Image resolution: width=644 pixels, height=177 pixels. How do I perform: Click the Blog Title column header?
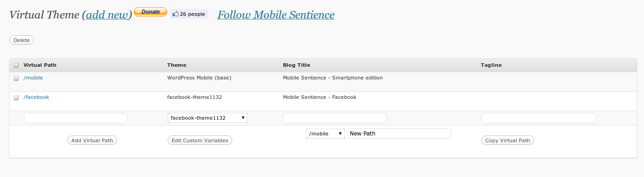(x=296, y=65)
